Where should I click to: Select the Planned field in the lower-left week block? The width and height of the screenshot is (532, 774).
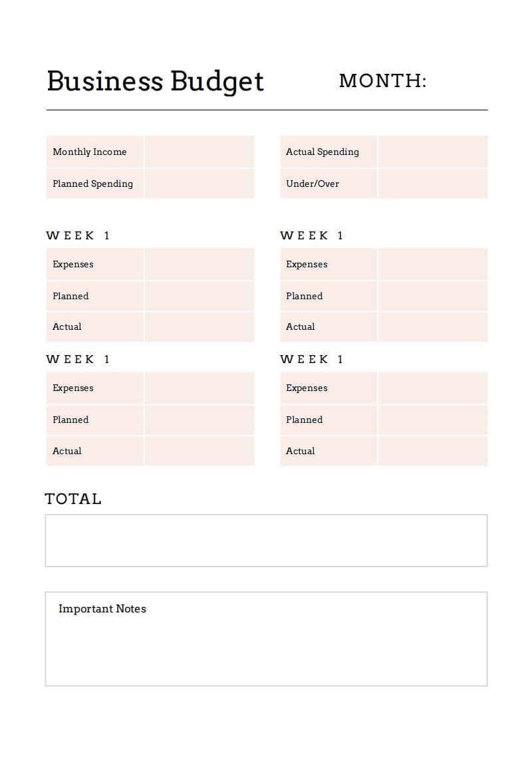click(199, 420)
